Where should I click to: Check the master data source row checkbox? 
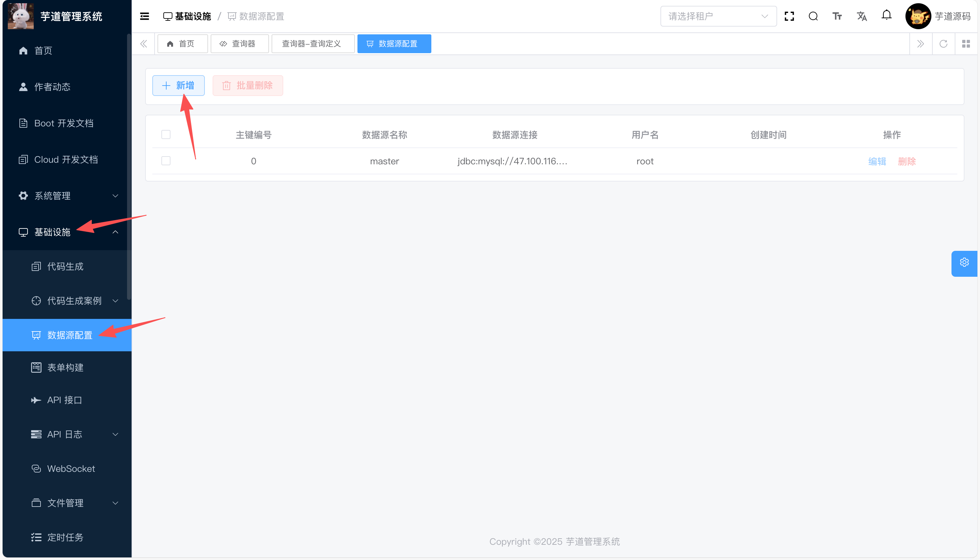pyautogui.click(x=166, y=161)
